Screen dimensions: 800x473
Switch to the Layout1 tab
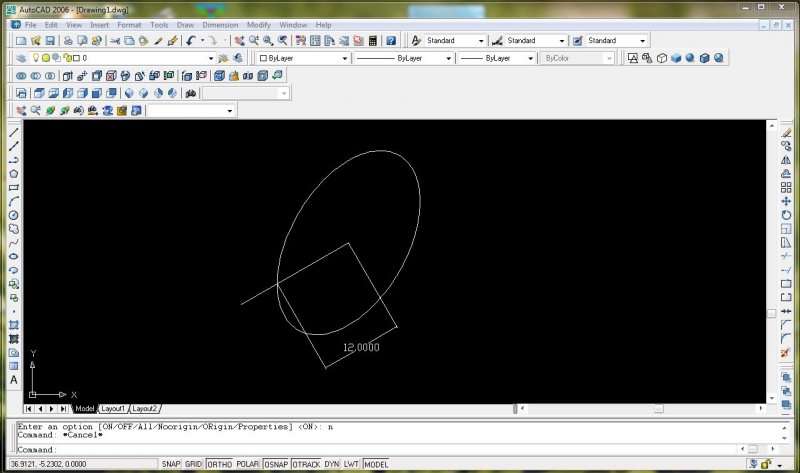(x=113, y=409)
